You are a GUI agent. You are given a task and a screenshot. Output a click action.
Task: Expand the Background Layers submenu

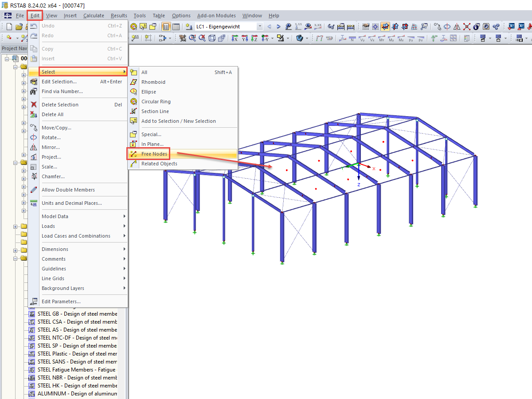click(78, 288)
